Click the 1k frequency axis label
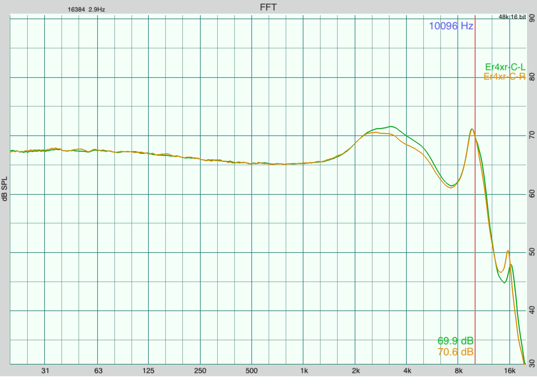537x392 pixels. pos(304,371)
